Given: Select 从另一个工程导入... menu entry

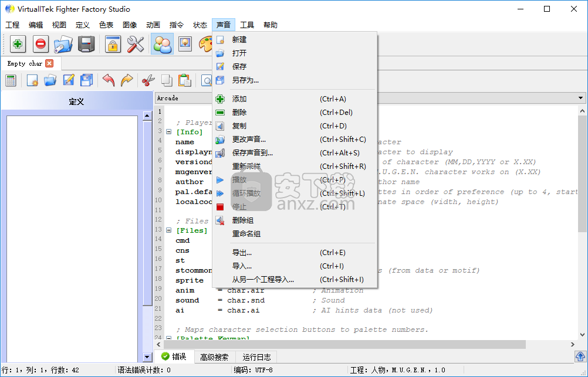Looking at the screenshot, I should 263,280.
